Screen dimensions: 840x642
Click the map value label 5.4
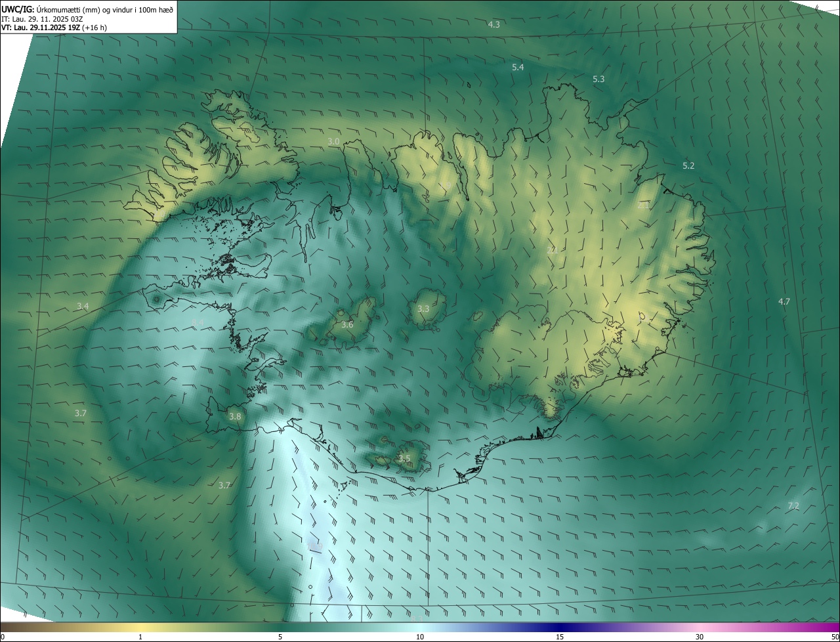[518, 68]
